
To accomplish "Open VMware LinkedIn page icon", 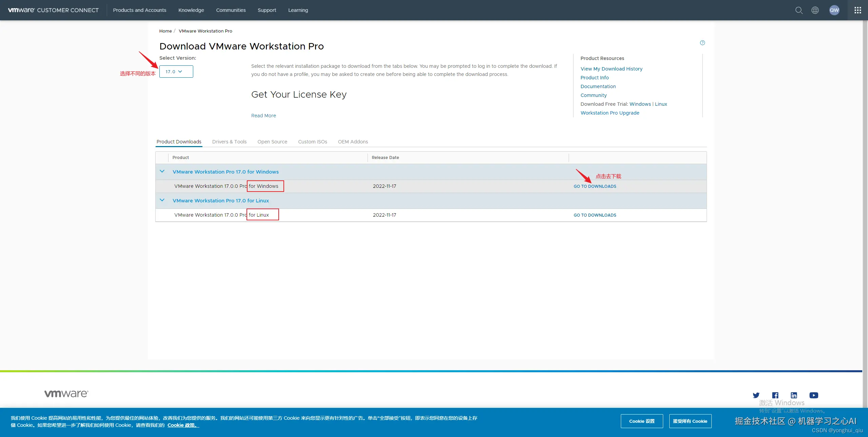I will click(794, 395).
